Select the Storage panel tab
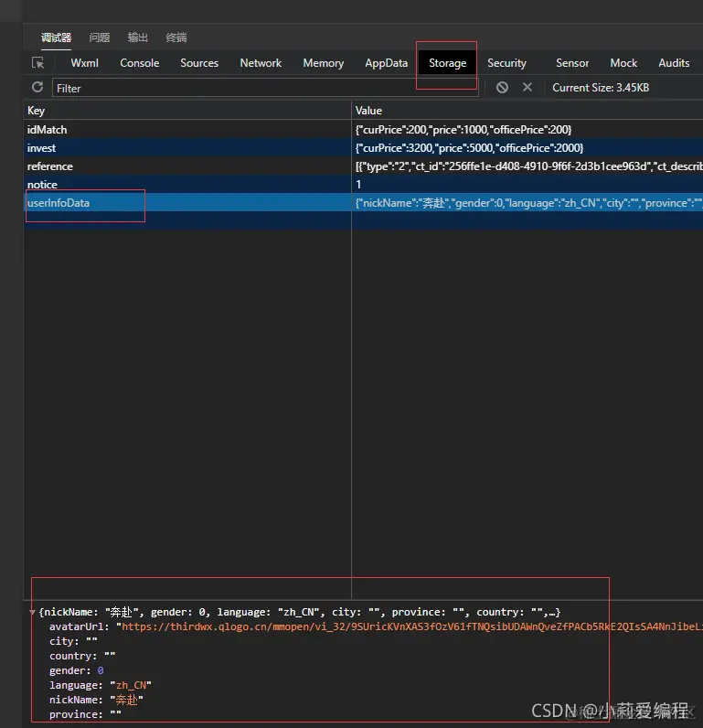The height and width of the screenshot is (728, 703). pyautogui.click(x=447, y=63)
